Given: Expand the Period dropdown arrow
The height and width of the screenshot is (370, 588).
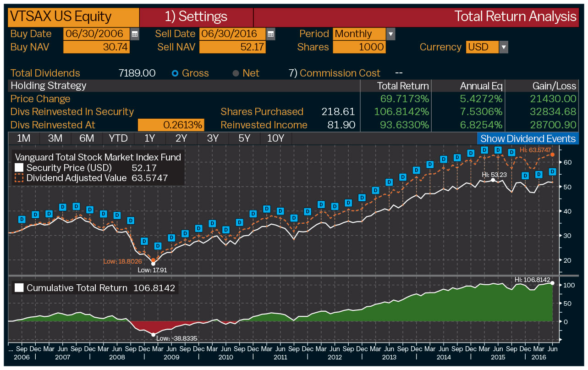Looking at the screenshot, I should pyautogui.click(x=390, y=34).
